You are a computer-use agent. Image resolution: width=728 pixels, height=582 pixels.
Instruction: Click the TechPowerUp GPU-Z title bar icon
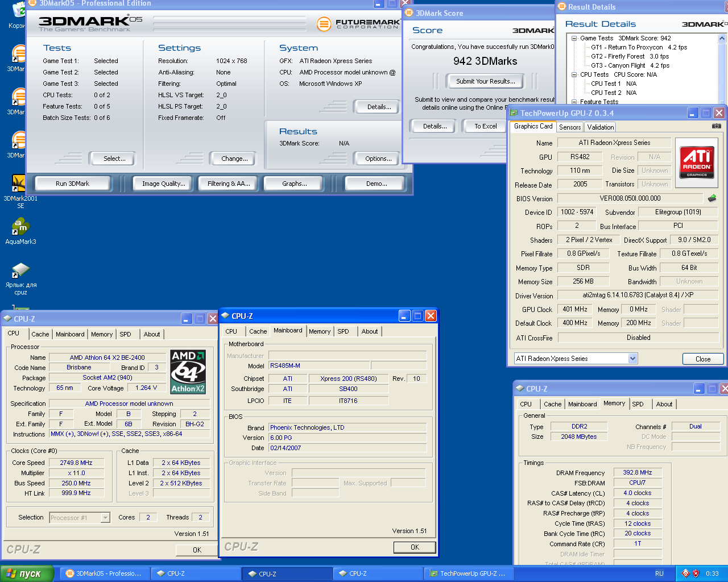pyautogui.click(x=514, y=113)
